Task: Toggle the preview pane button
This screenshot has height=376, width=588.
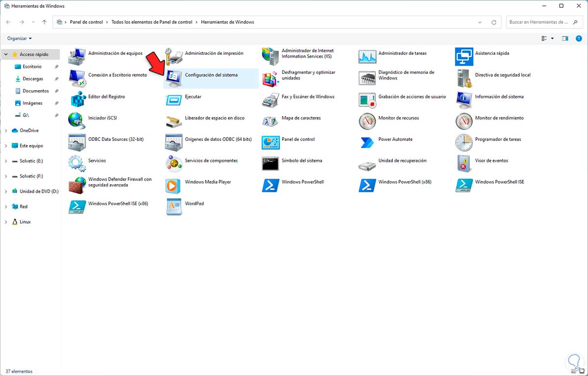Action: (565, 38)
